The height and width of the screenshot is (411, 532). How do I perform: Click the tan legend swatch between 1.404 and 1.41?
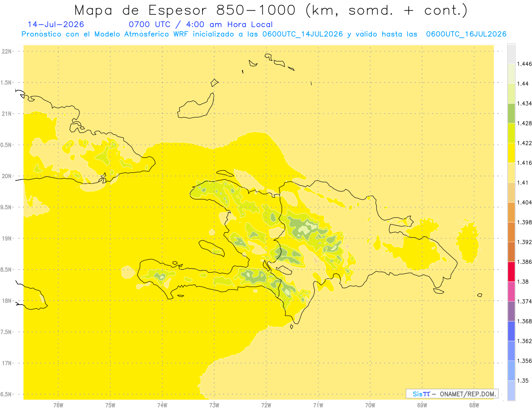[x=511, y=192]
